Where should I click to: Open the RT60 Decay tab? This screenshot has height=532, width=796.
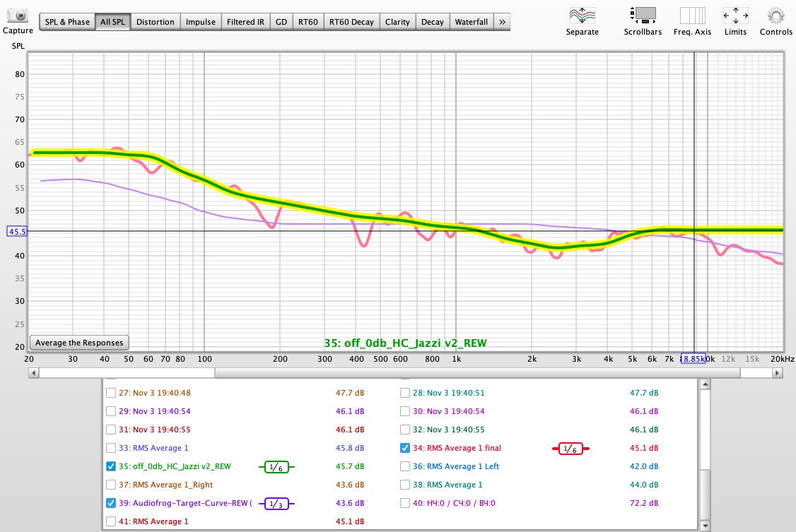coord(351,22)
